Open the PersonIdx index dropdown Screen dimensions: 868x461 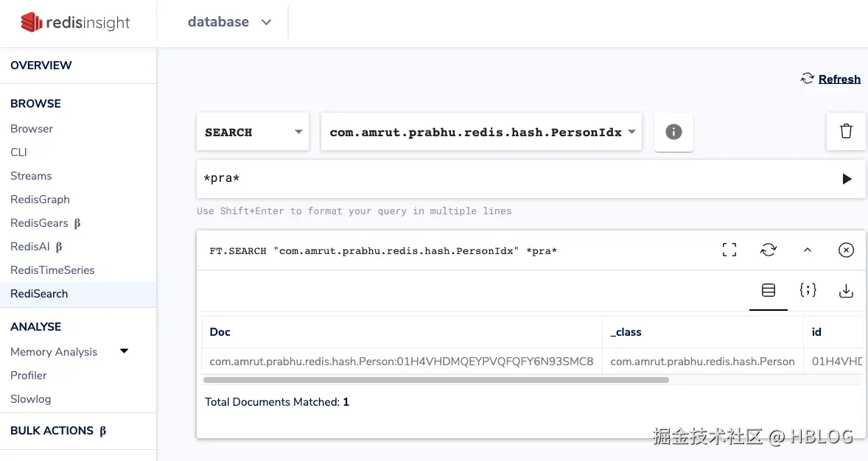tap(481, 132)
